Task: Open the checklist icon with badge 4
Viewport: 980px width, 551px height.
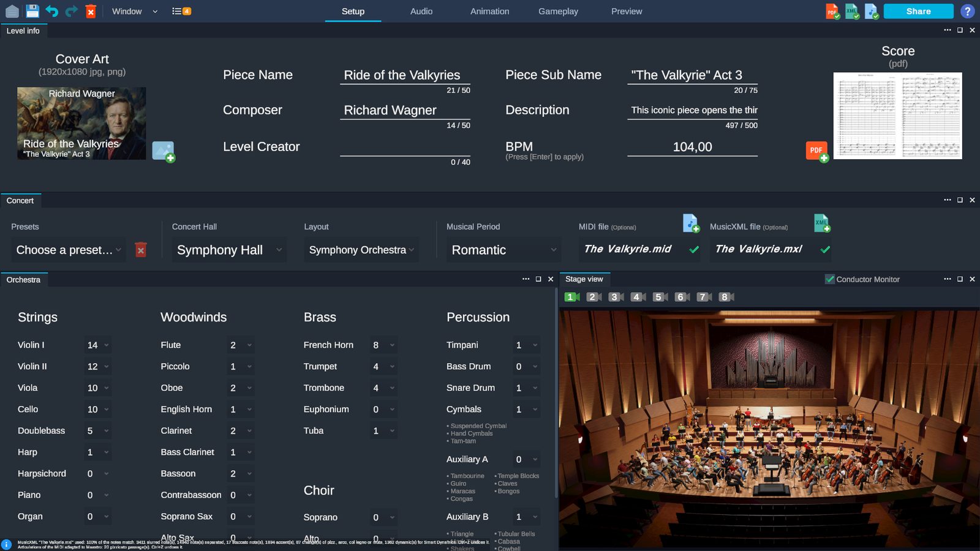Action: pos(181,11)
